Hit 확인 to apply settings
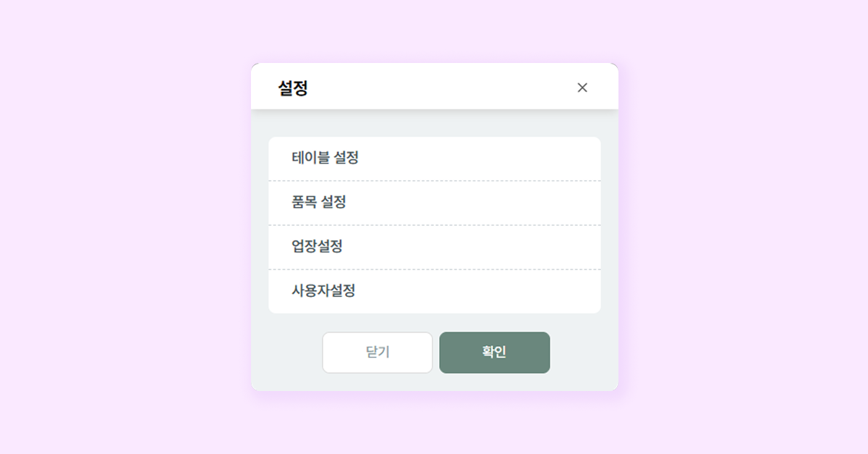The image size is (868, 454). pos(494,353)
